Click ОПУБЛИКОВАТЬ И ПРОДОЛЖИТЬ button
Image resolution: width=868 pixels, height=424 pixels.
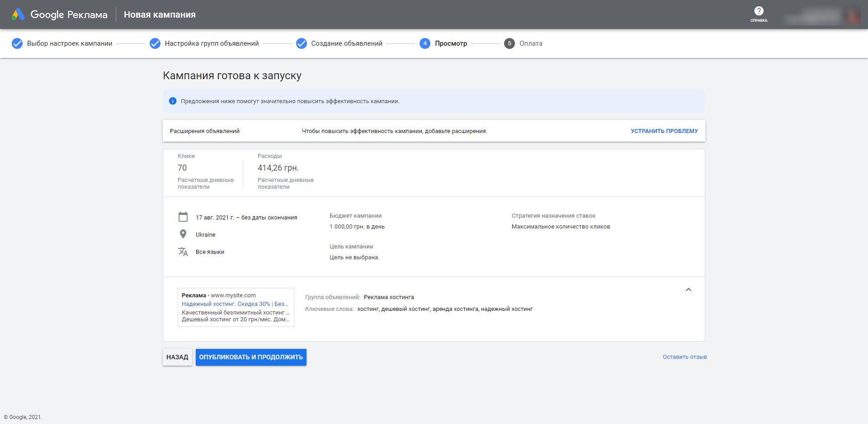251,357
